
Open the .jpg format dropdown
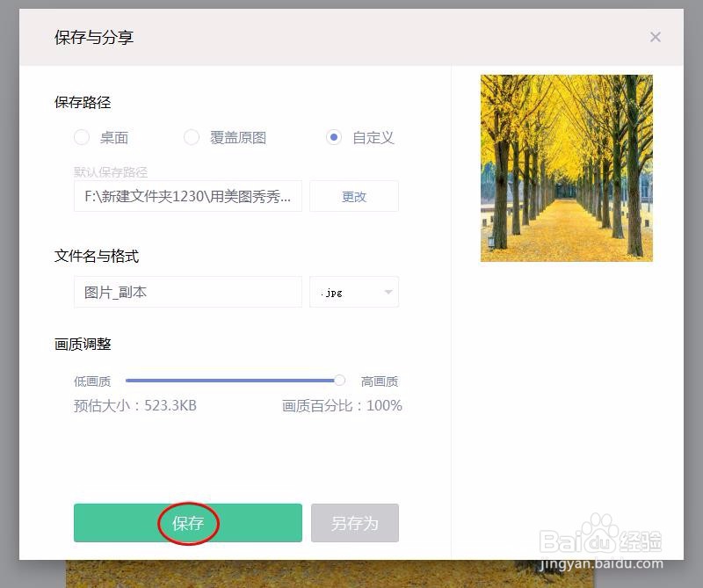point(354,292)
